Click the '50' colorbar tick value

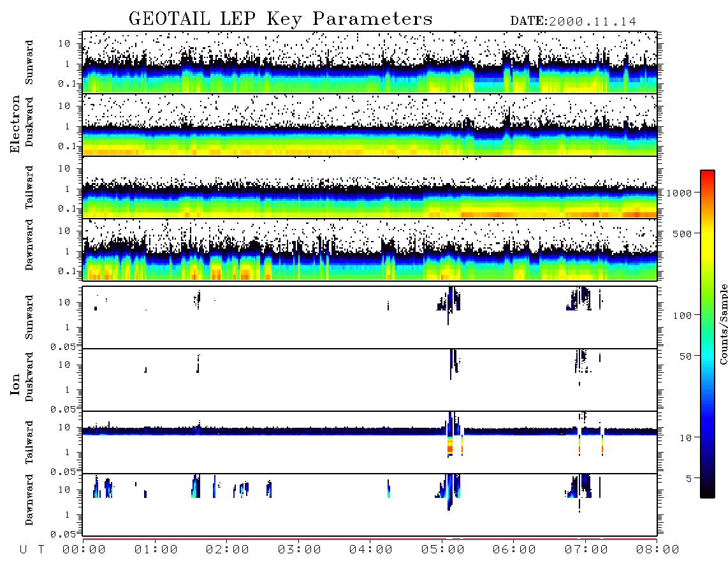[x=685, y=356]
